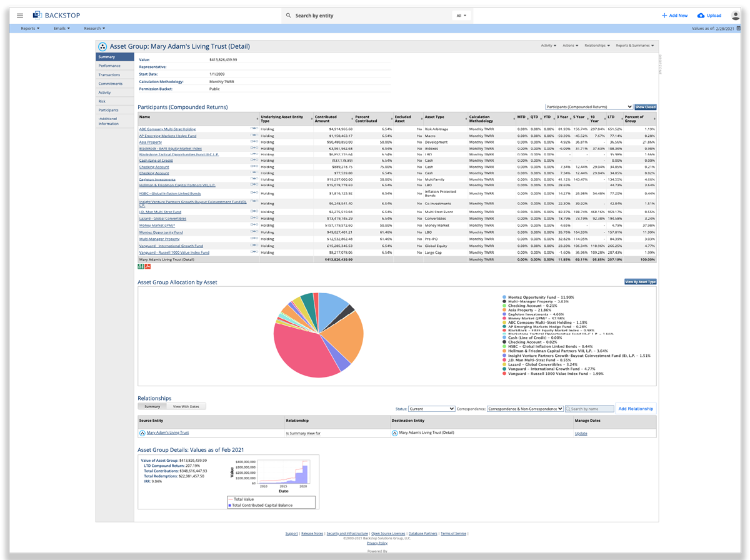Image resolution: width=750 pixels, height=560 pixels.
Task: Open the Participants sidebar tab
Action: tap(115, 110)
